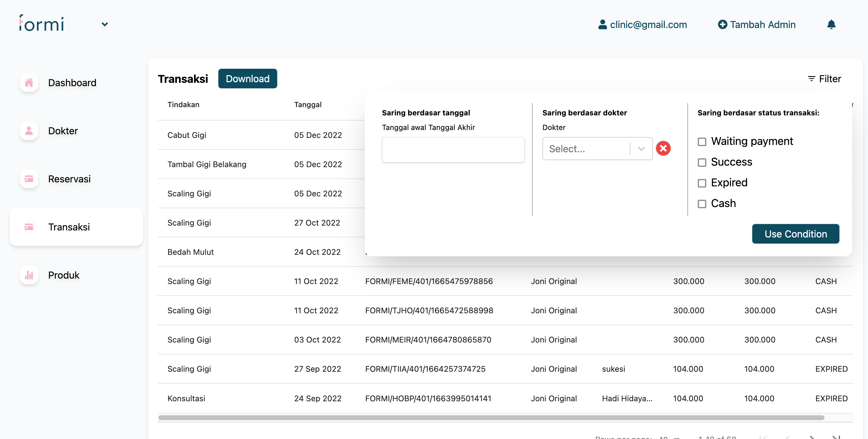868x439 pixels.
Task: Open the Dokter sidebar menu item
Action: [x=63, y=131]
